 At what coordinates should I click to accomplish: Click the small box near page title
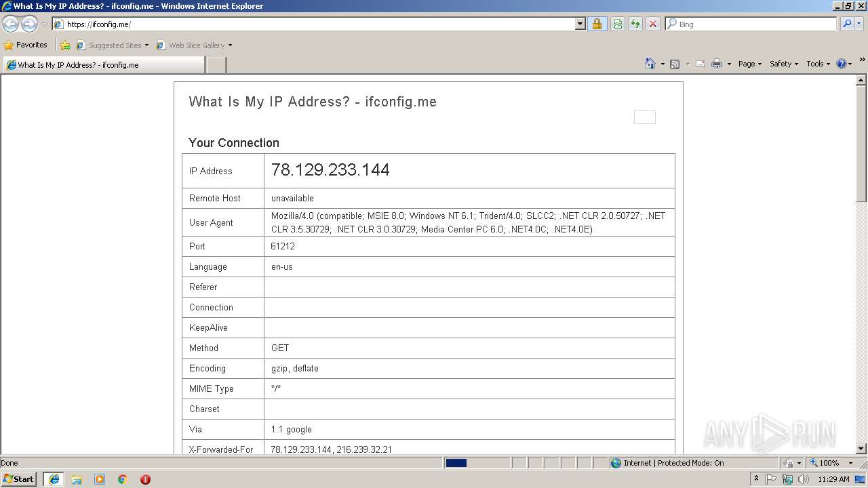pos(645,117)
